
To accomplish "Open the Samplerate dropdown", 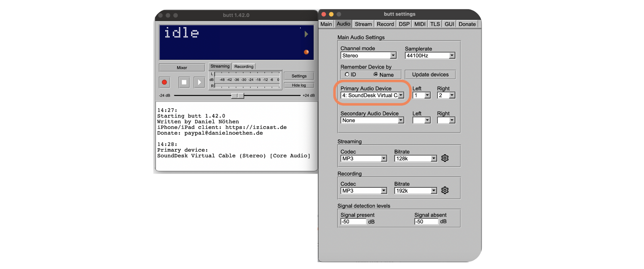I will (452, 55).
